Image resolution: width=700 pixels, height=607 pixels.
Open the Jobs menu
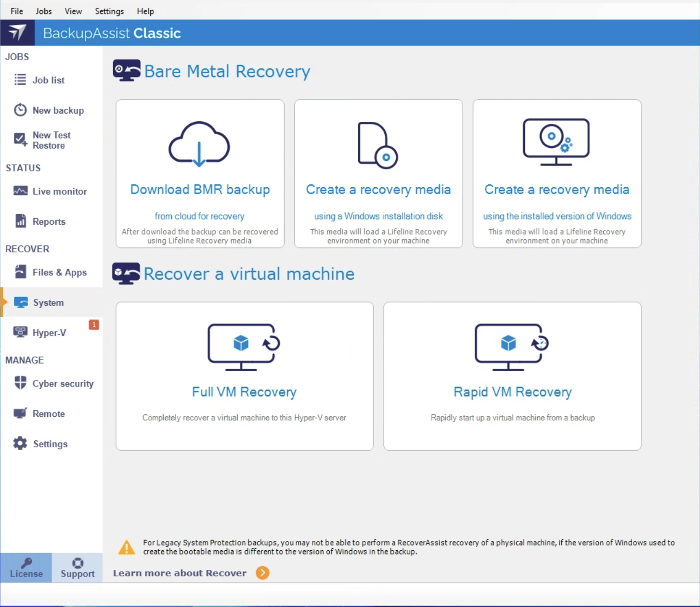(43, 11)
